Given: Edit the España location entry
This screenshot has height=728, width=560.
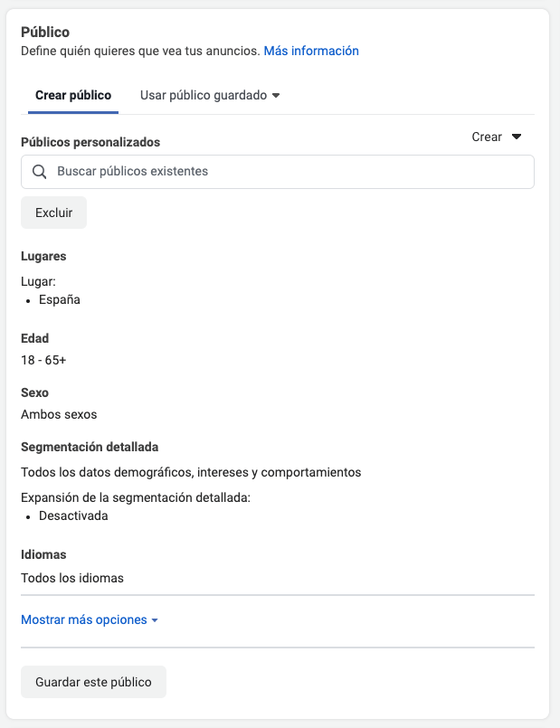Looking at the screenshot, I should (x=60, y=299).
